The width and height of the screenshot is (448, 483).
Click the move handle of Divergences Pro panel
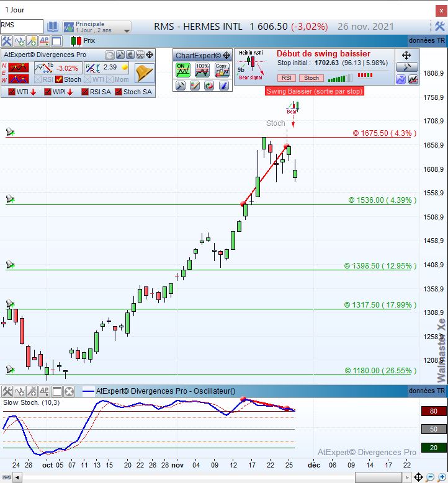coord(150,55)
